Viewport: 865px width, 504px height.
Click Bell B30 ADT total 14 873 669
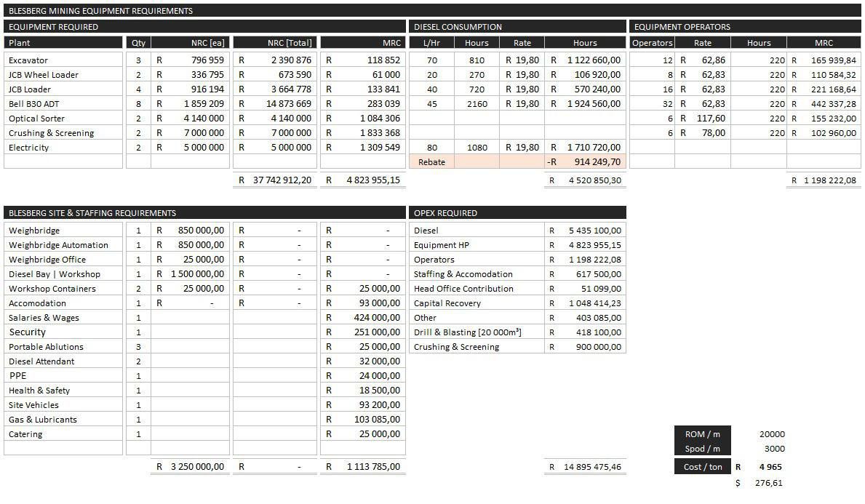(x=275, y=104)
